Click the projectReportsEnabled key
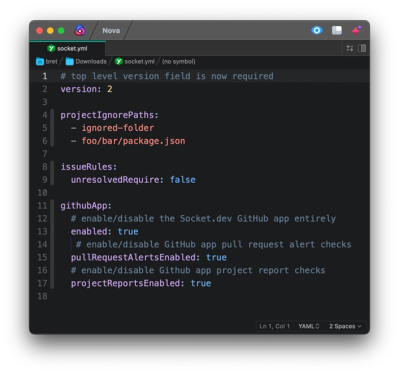400x374 pixels. tap(125, 283)
